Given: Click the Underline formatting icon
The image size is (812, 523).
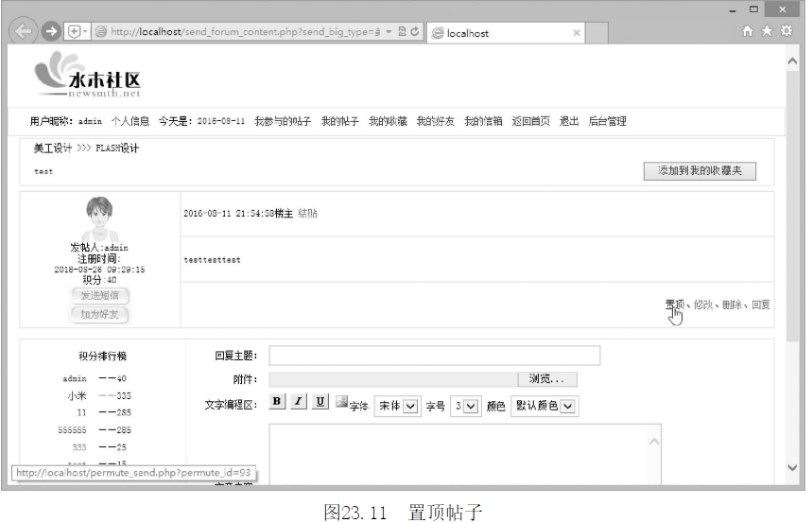Looking at the screenshot, I should 320,402.
